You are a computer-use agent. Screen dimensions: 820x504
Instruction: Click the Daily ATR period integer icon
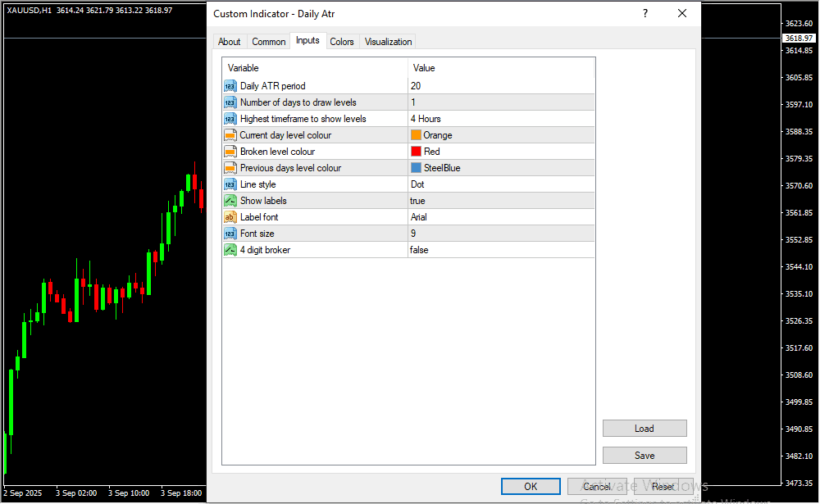click(x=230, y=86)
